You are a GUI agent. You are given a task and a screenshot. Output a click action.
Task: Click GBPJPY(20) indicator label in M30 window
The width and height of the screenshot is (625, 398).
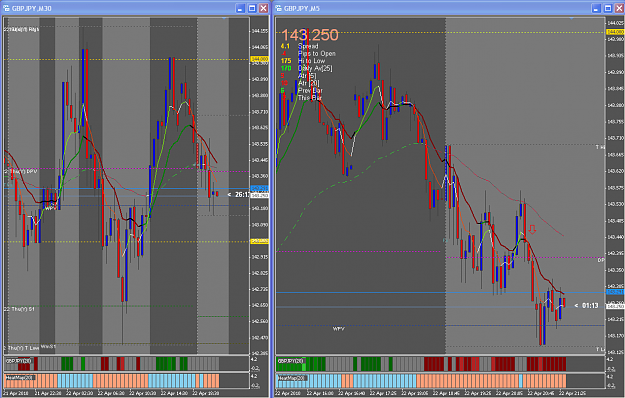pos(18,361)
